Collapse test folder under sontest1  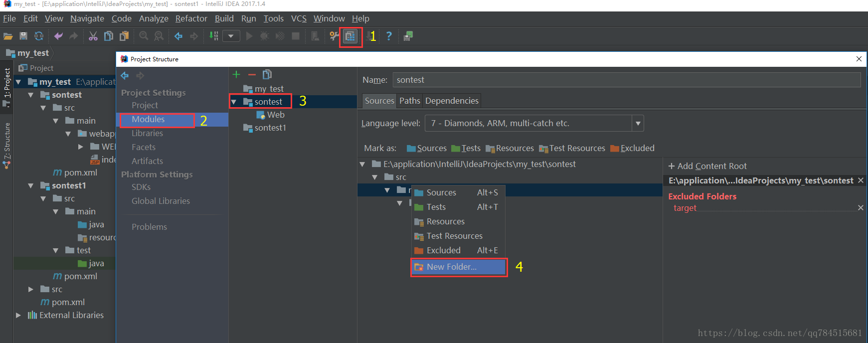coord(56,250)
